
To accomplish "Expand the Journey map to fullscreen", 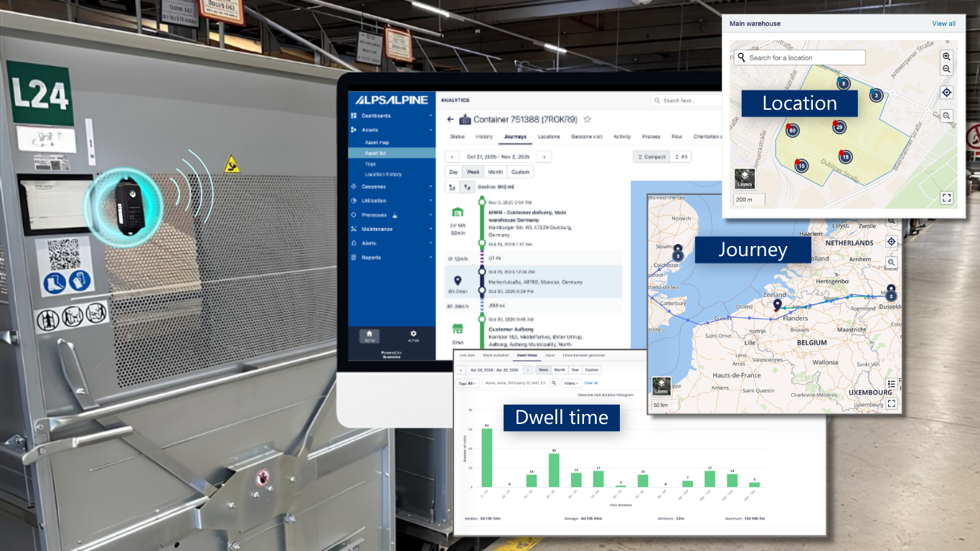I will (892, 403).
